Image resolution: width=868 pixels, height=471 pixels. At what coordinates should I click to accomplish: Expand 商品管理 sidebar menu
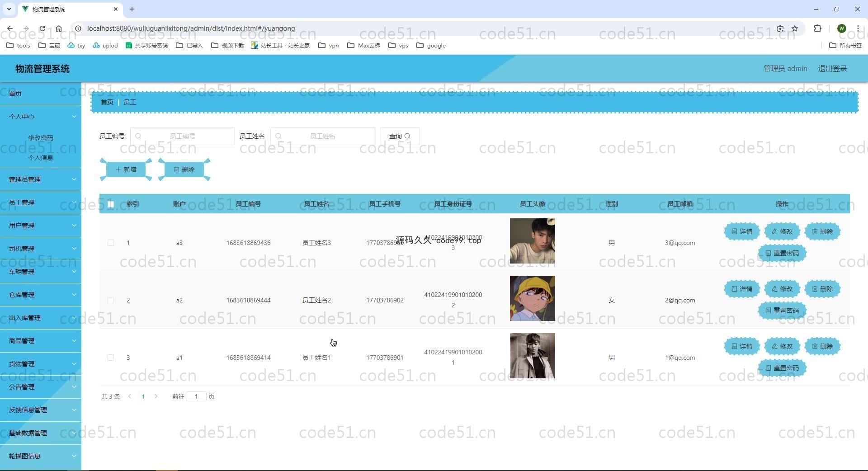coord(41,341)
